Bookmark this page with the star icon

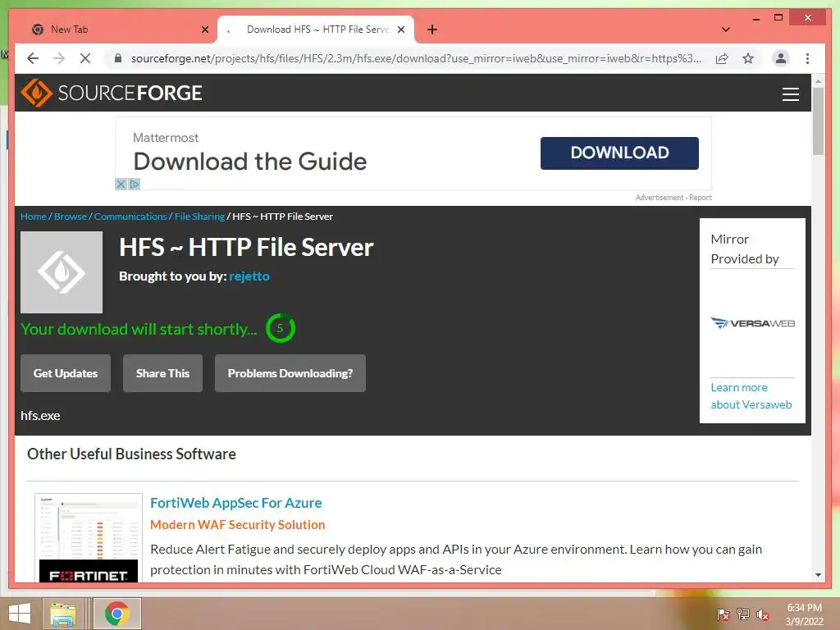748,58
